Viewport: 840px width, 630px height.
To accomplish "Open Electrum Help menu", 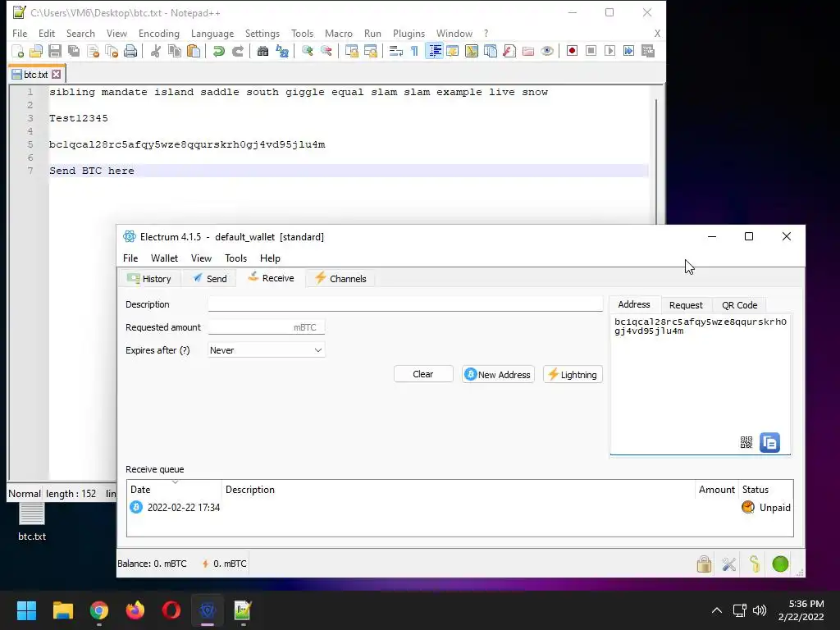I will point(270,258).
